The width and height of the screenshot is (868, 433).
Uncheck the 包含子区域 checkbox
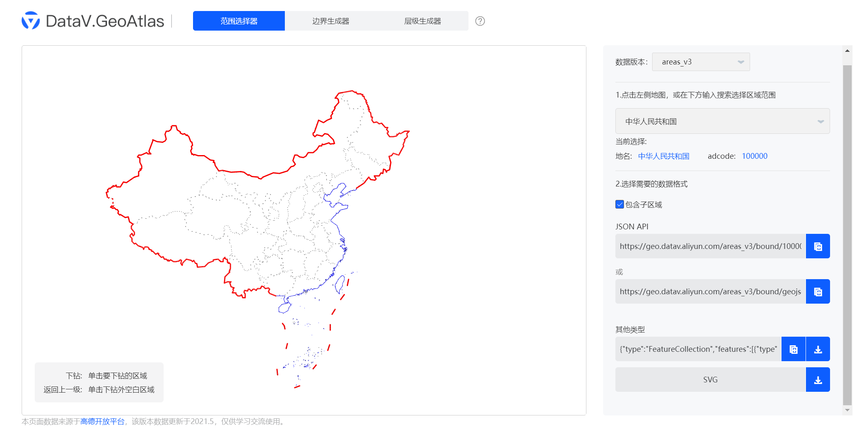[619, 204]
